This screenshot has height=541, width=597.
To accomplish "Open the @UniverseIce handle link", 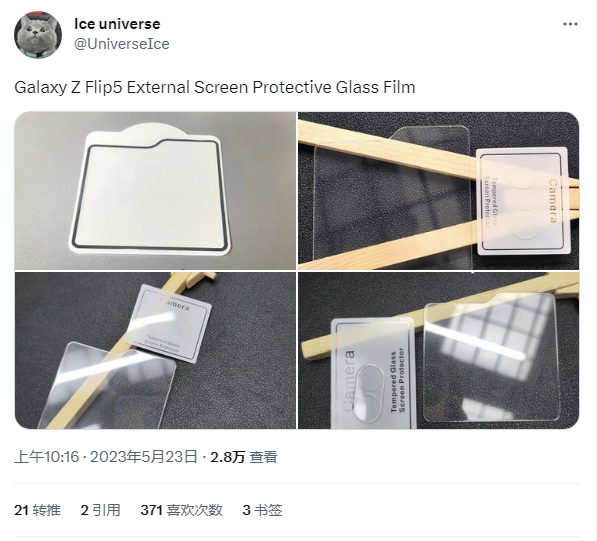I will (x=122, y=44).
